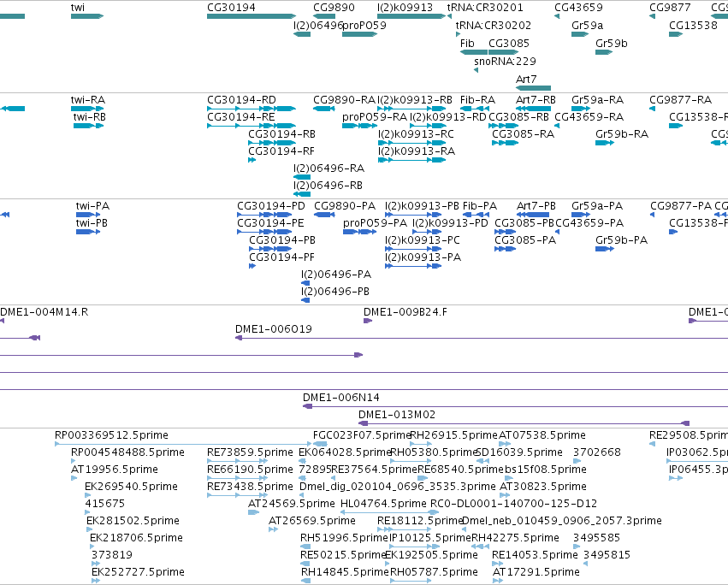Select the l(2)k09913-RB transcript

coord(411,109)
